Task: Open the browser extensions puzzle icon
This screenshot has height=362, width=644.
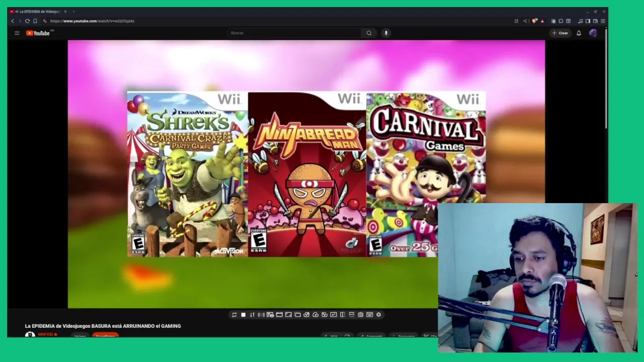Action: [561, 21]
